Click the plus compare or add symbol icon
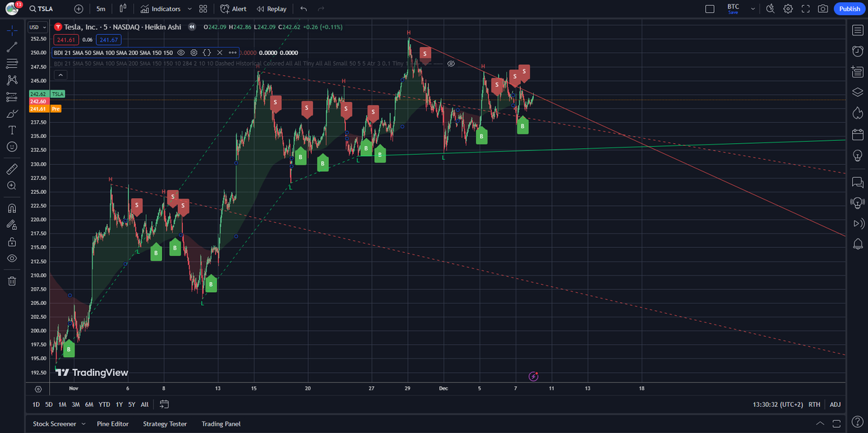The width and height of the screenshot is (868, 433). (79, 9)
